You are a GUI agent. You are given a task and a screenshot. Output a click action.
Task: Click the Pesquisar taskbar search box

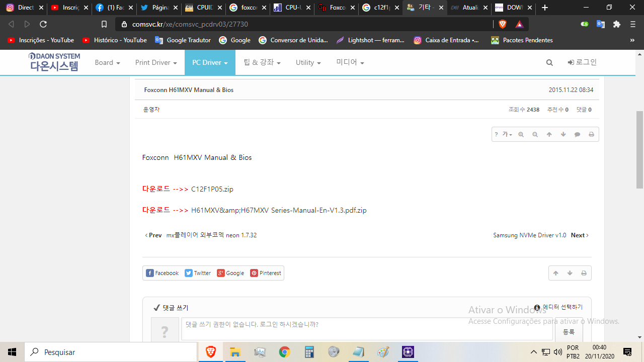point(111,352)
